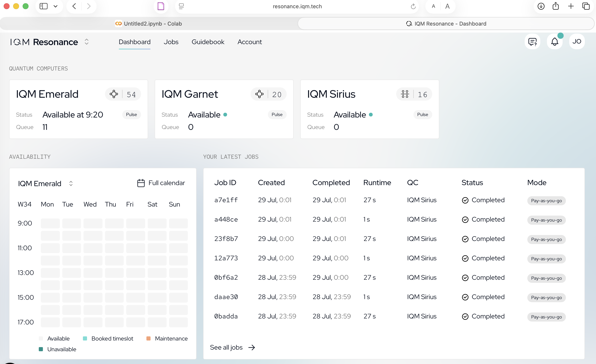Image resolution: width=596 pixels, height=364 pixels.
Task: Click the completed checkmark for job 0bf6a2
Action: [465, 278]
